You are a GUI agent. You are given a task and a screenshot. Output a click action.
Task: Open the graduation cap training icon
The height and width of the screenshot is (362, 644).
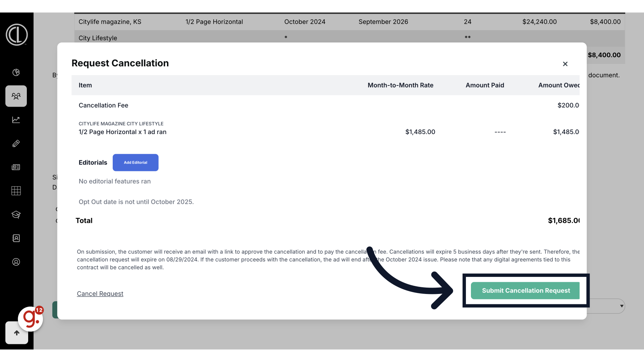tap(16, 215)
